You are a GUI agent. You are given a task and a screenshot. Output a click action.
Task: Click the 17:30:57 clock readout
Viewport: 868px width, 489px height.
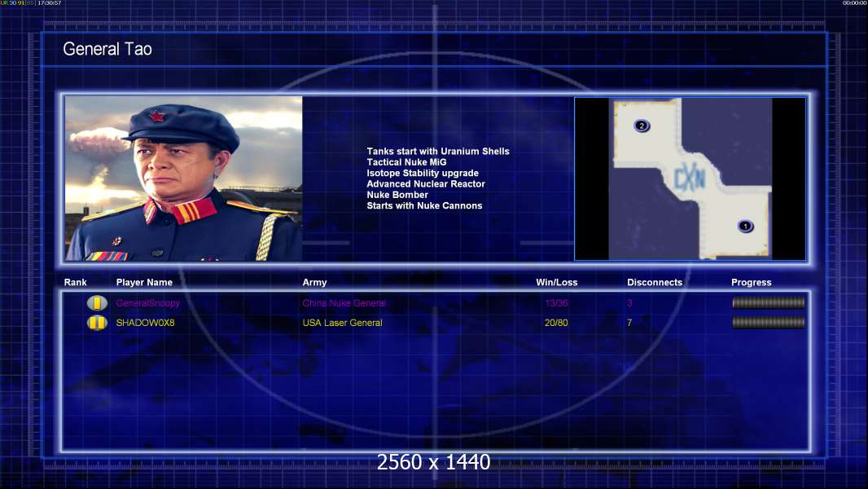click(50, 3)
